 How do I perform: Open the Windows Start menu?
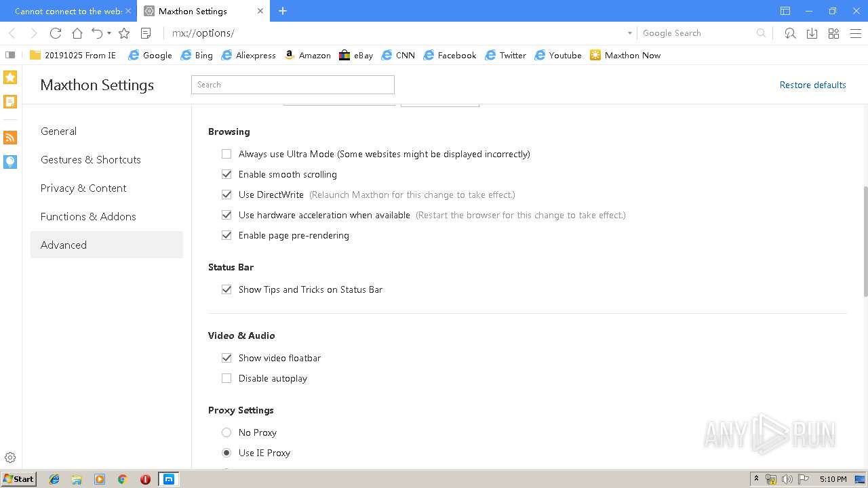click(x=19, y=479)
